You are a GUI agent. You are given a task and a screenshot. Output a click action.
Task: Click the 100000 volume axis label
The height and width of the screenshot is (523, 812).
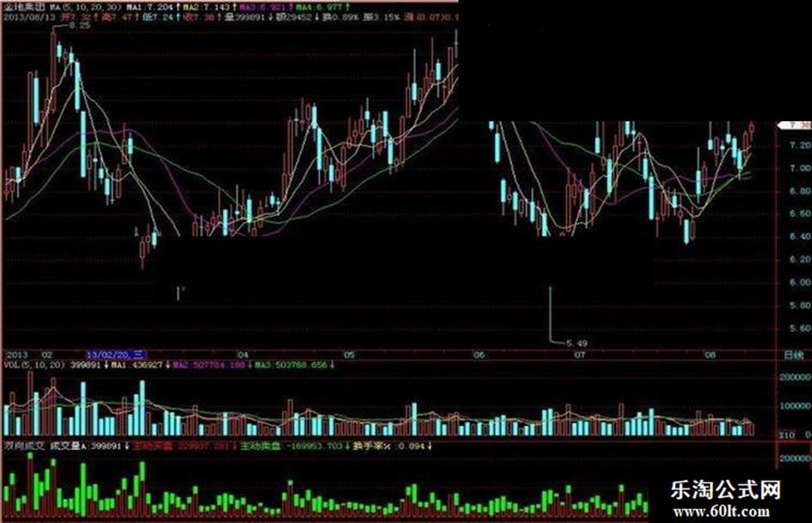pyautogui.click(x=796, y=406)
